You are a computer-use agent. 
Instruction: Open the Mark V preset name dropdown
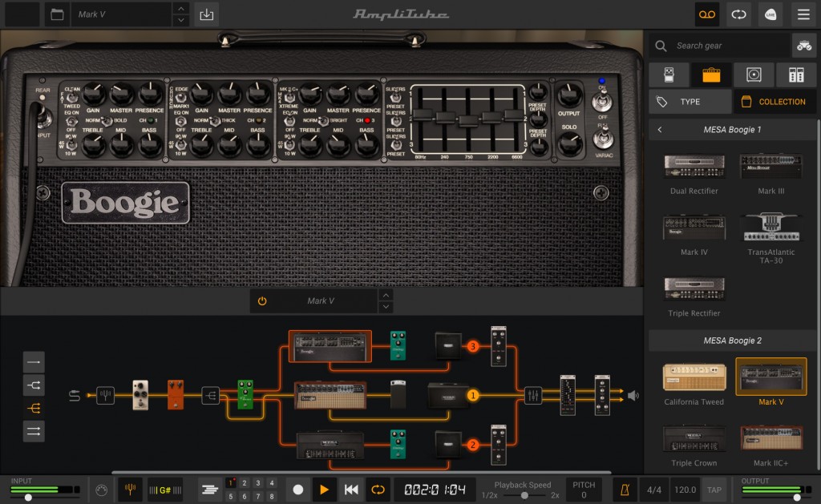coord(122,14)
